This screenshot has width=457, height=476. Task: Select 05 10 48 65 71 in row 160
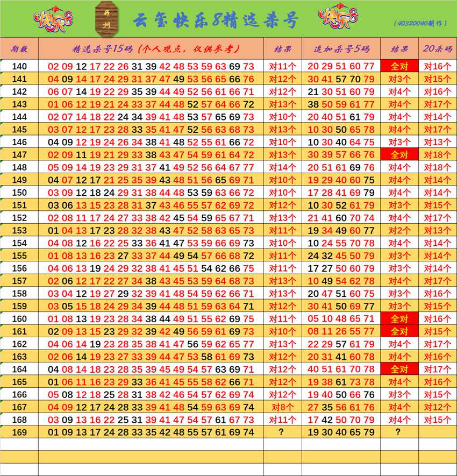tap(341, 319)
